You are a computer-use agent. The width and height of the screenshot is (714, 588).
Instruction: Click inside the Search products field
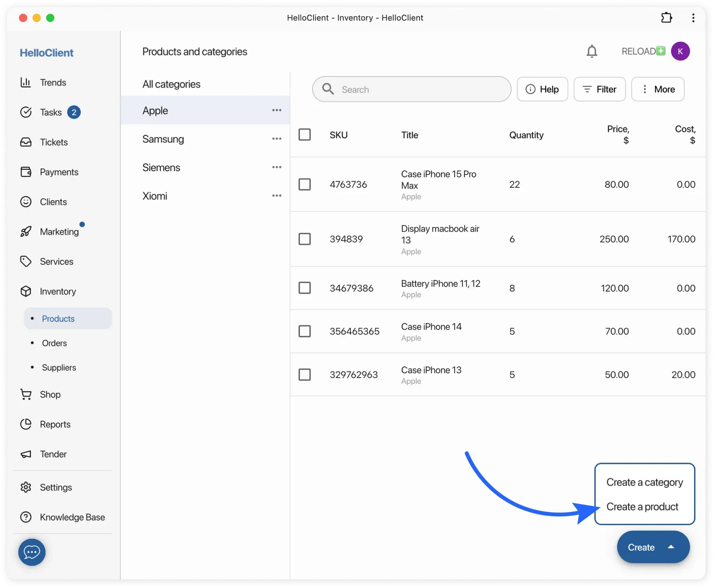click(410, 89)
